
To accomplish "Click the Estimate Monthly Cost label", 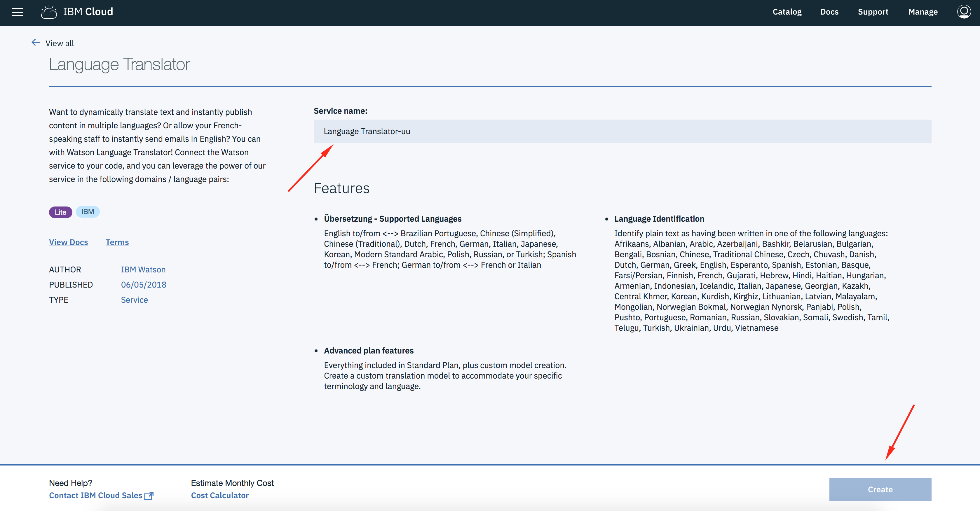I will coord(232,483).
